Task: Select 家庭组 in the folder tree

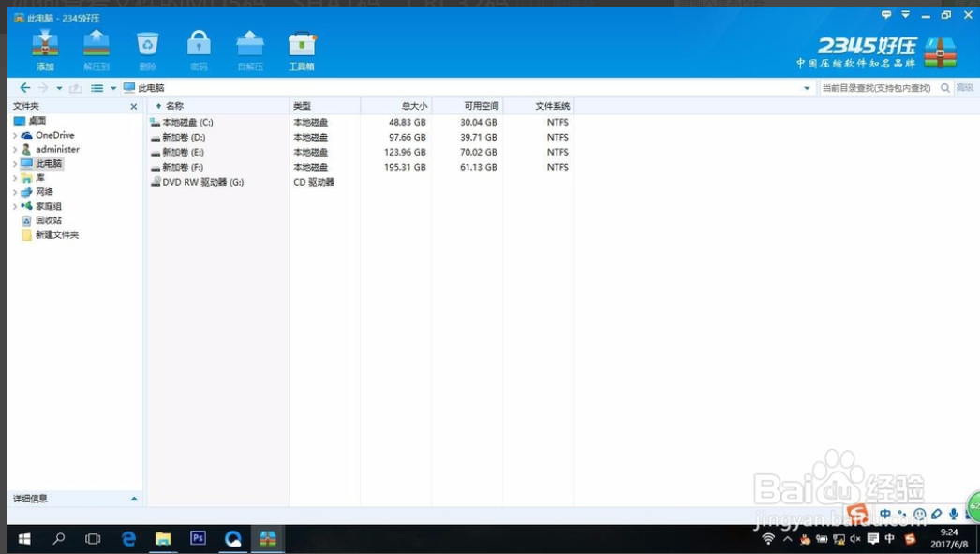Action: coord(49,206)
